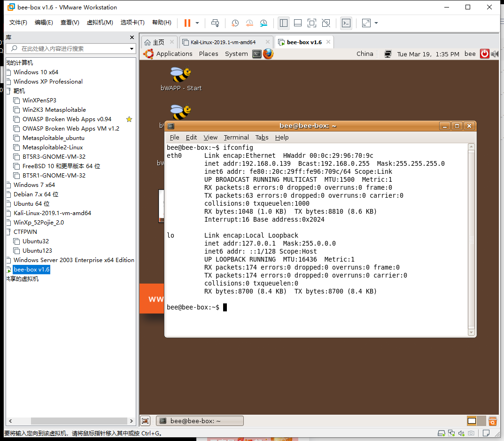Image resolution: width=504 pixels, height=441 pixels.
Task: Click the volume speaker icon in the guest panel
Action: (x=495, y=54)
